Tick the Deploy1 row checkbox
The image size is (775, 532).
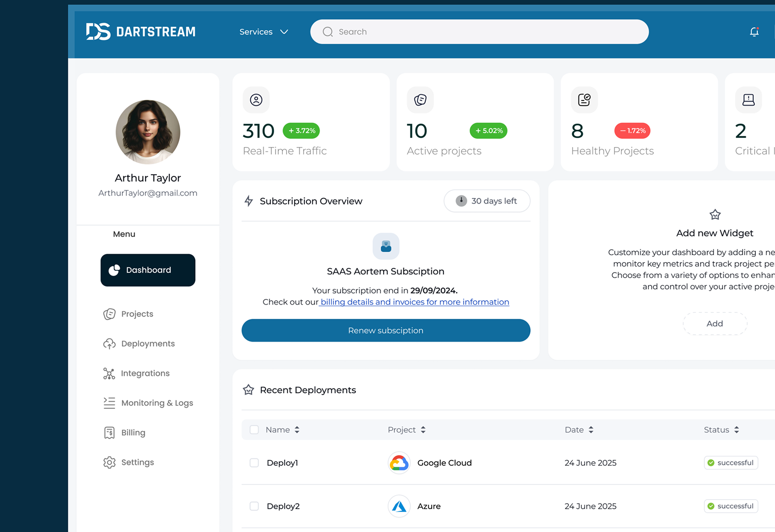[x=254, y=463]
